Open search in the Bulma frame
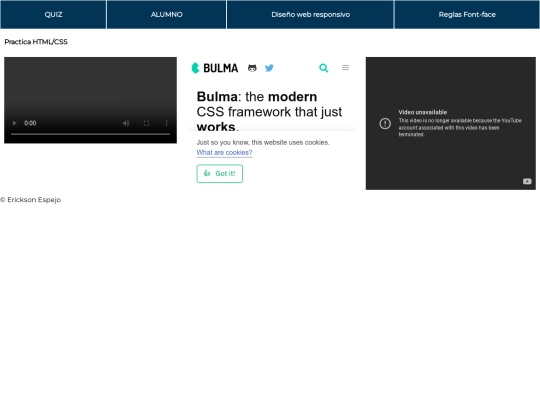The height and width of the screenshot is (405, 540). pos(324,68)
